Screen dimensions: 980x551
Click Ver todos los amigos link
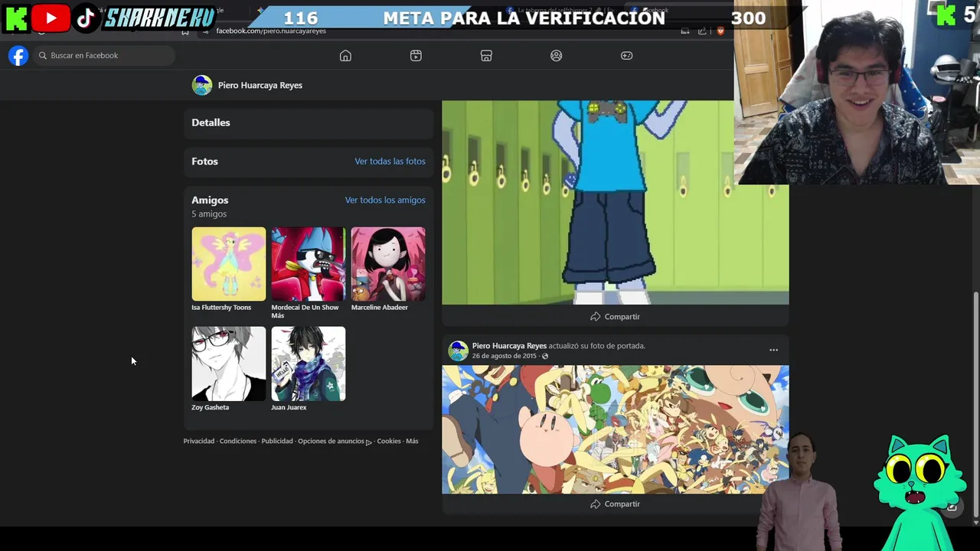coord(385,201)
